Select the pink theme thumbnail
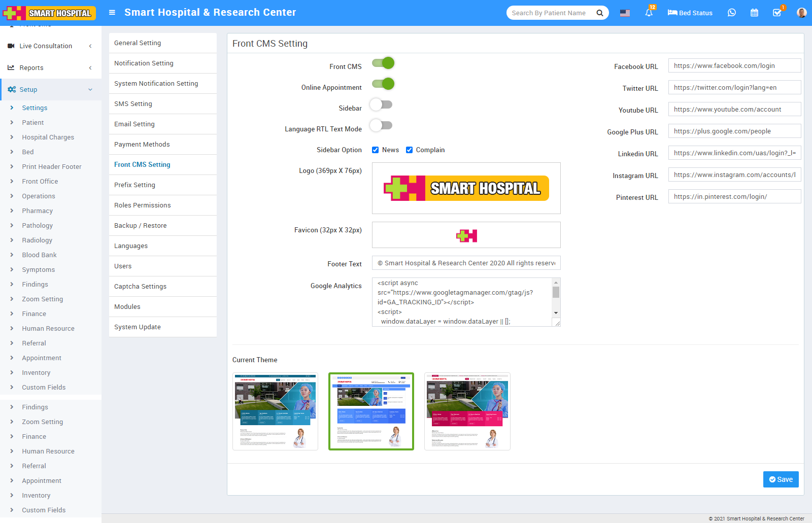Viewport: 812px width, 523px height. point(467,411)
